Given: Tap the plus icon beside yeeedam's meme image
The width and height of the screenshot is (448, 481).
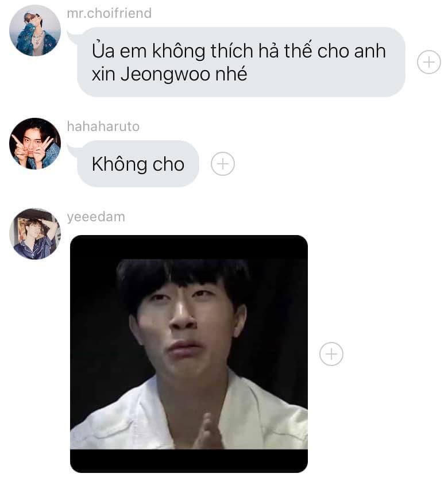Looking at the screenshot, I should pyautogui.click(x=331, y=353).
